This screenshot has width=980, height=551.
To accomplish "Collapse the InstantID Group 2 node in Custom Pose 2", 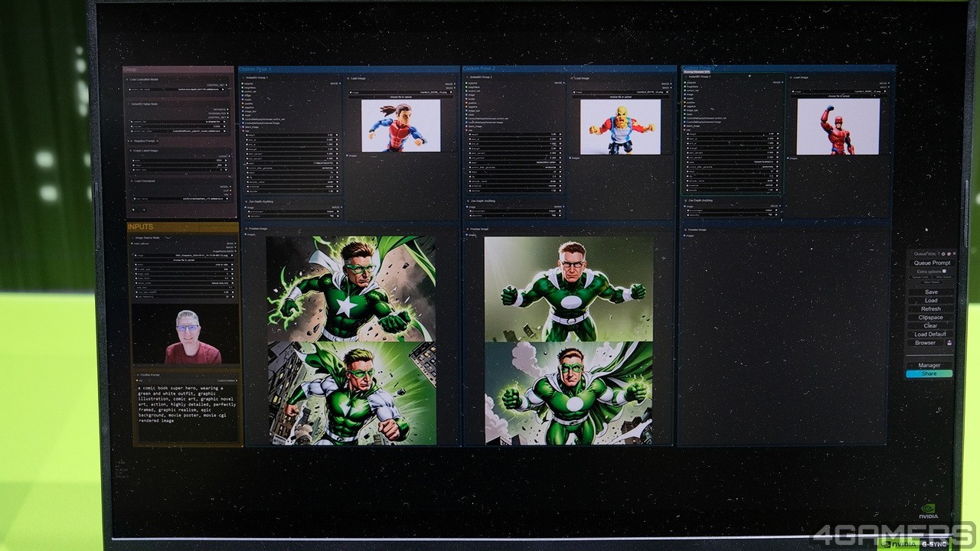I will [x=467, y=77].
